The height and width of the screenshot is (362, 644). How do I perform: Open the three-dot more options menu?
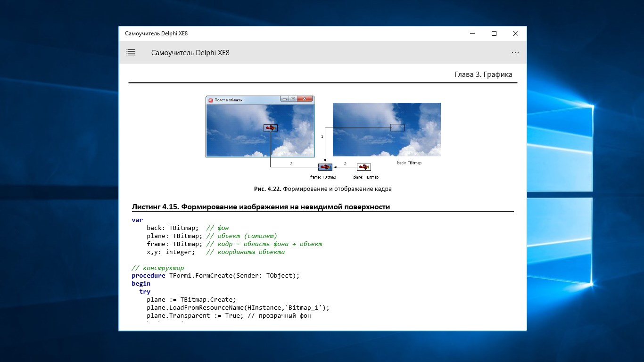[515, 53]
